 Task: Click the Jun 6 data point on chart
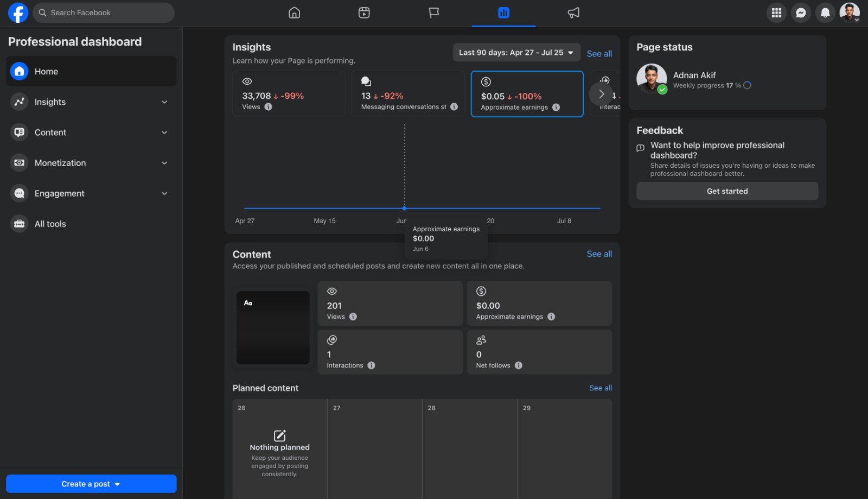tap(404, 208)
